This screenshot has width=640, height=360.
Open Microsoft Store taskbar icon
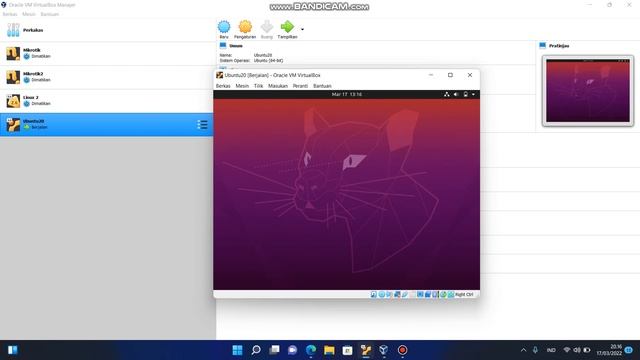tap(347, 350)
